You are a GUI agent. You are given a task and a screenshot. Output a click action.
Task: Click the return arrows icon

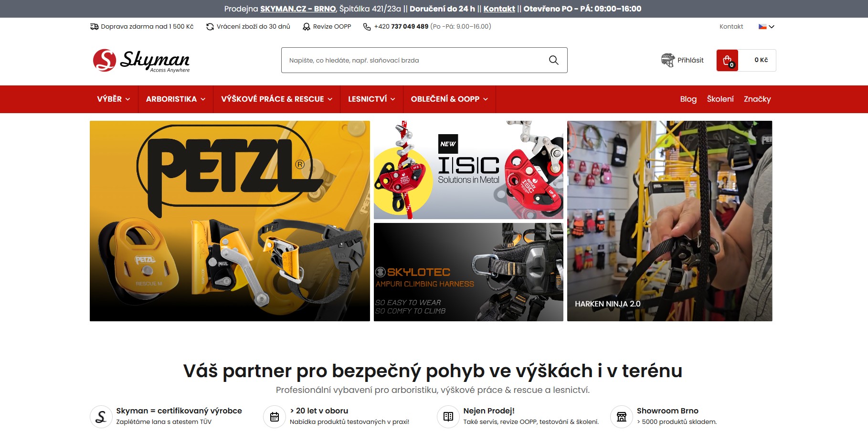coord(210,27)
